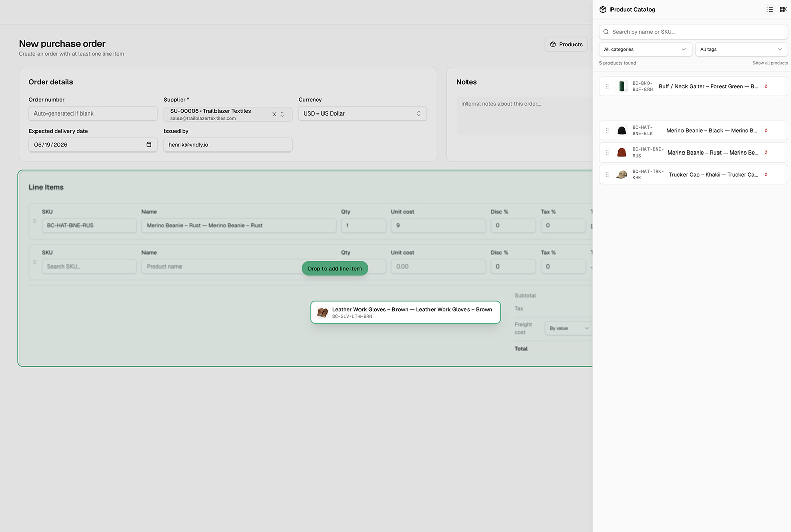The image size is (791, 532).
Task: Click the Order number input field
Action: [x=93, y=113]
